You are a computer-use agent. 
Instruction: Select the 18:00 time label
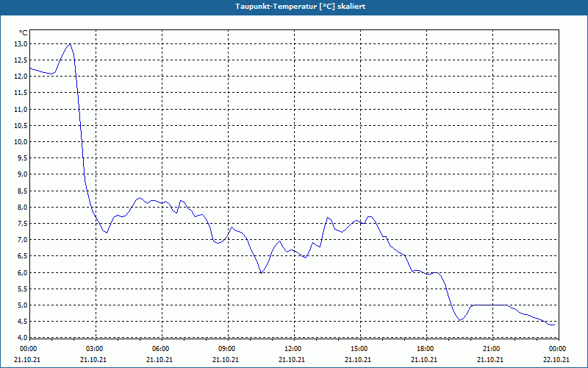(426, 349)
